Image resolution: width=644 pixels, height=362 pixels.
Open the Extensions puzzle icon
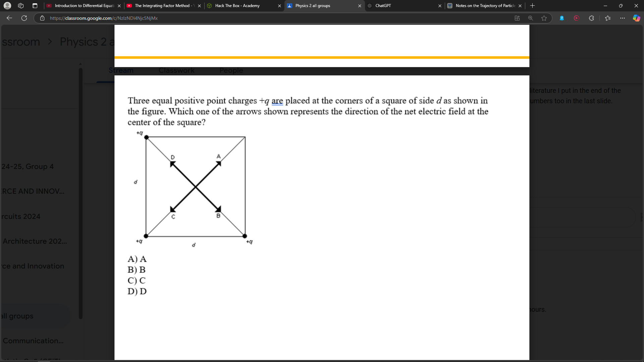[591, 18]
